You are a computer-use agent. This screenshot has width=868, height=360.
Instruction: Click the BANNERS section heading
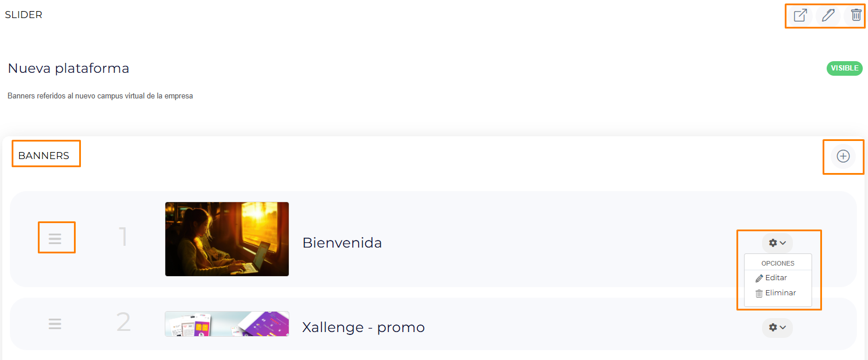tap(44, 156)
